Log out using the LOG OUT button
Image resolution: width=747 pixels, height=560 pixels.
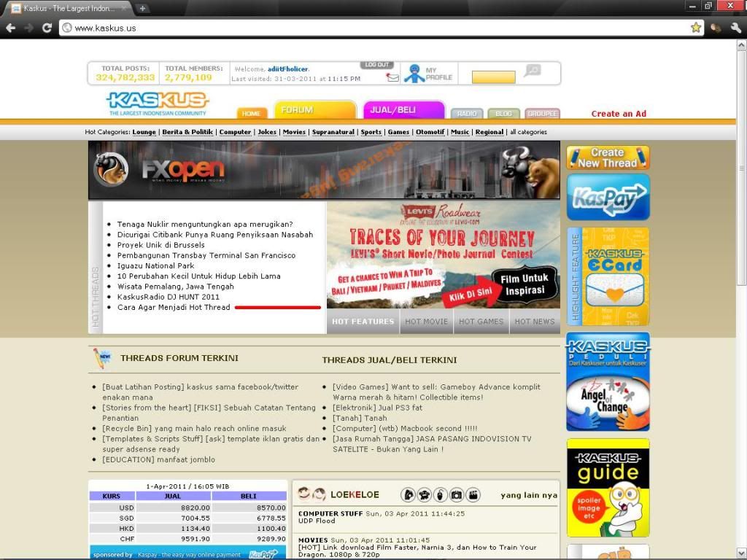pyautogui.click(x=377, y=65)
